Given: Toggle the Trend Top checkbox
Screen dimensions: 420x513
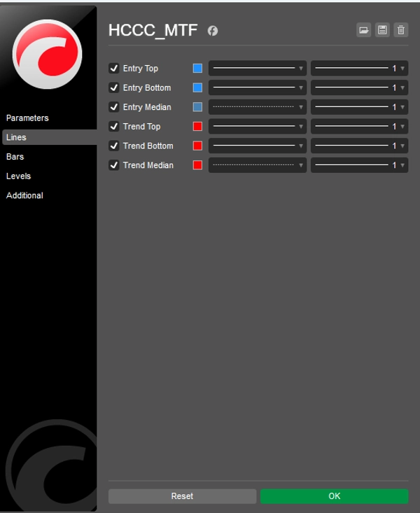Looking at the screenshot, I should pyautogui.click(x=114, y=126).
